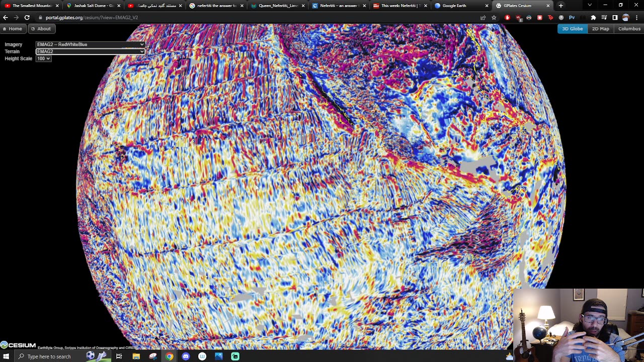Open the red shield extension icon
644x362 pixels.
click(540, 18)
